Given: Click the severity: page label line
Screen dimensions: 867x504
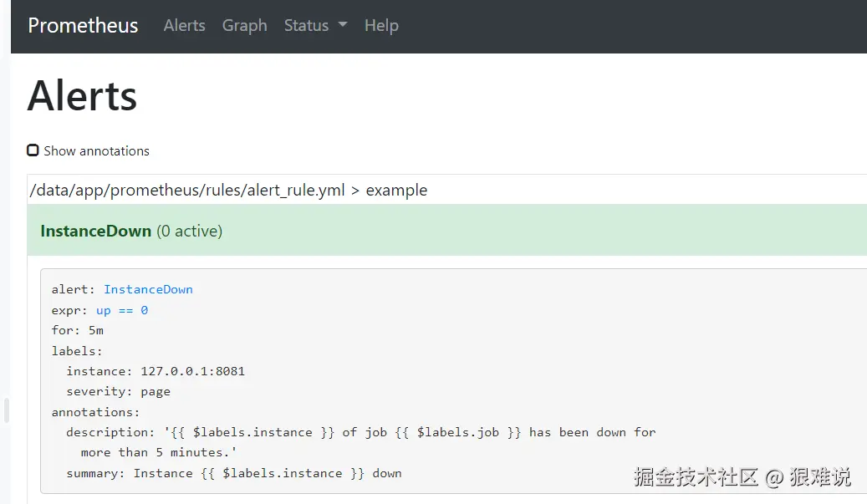Looking at the screenshot, I should coord(119,391).
